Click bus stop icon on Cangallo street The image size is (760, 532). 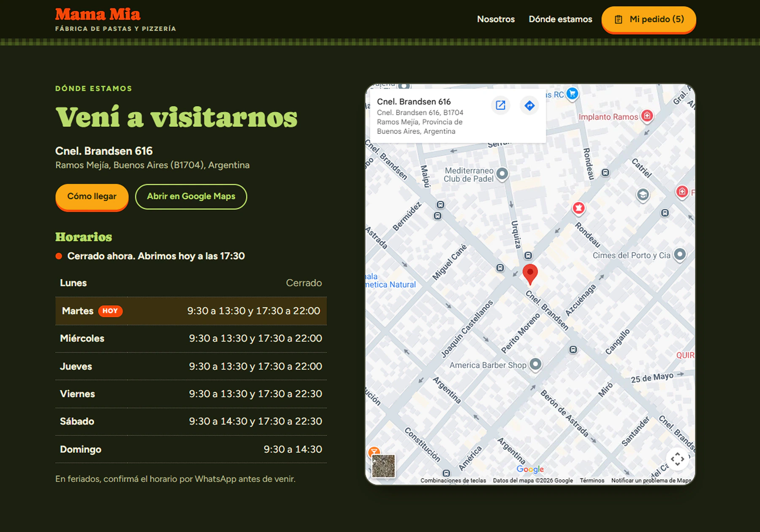(573, 350)
